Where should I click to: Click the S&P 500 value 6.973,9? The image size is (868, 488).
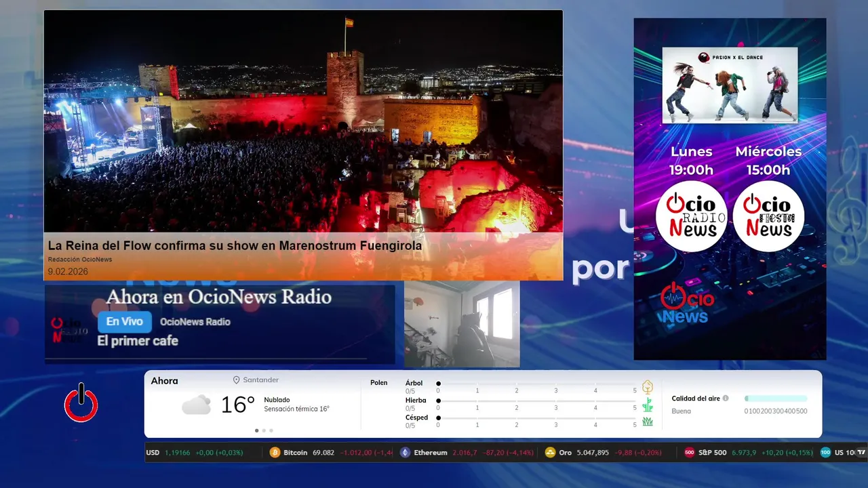(x=744, y=453)
